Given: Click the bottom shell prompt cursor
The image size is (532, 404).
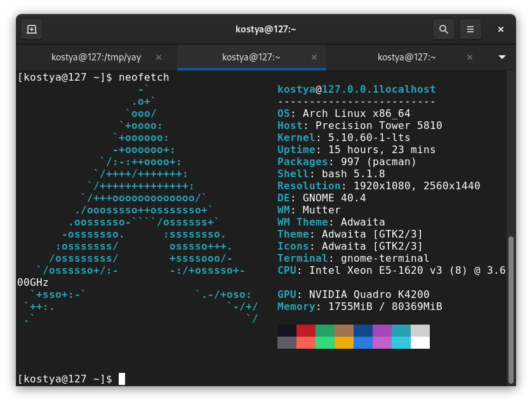Looking at the screenshot, I should (122, 379).
